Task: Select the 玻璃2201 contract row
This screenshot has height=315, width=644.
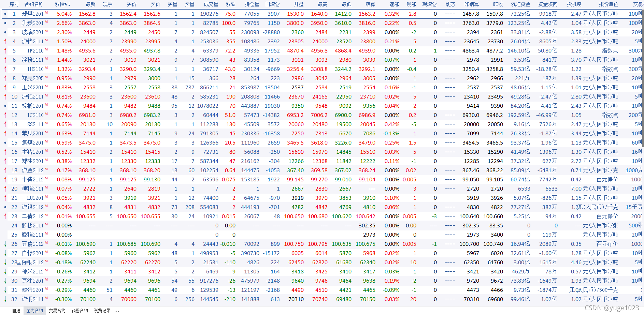Action: (x=322, y=32)
